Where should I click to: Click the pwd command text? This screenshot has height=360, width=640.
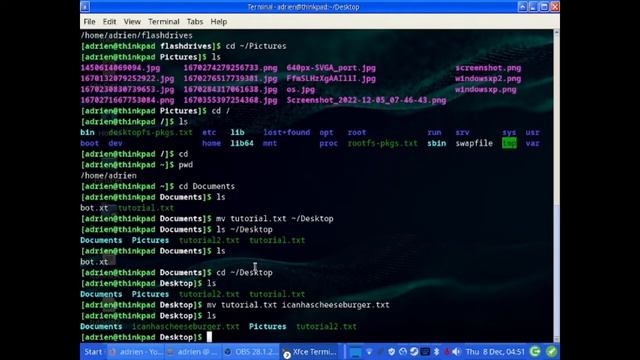186,164
